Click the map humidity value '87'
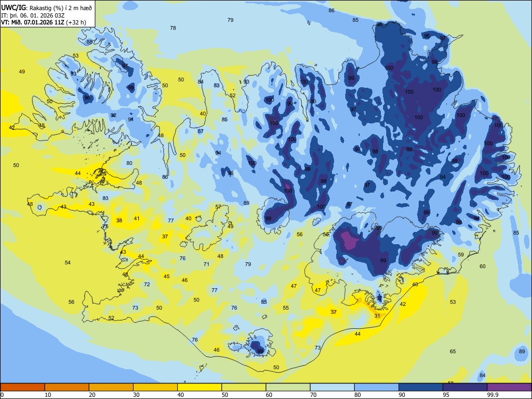The image size is (532, 399). (201, 131)
